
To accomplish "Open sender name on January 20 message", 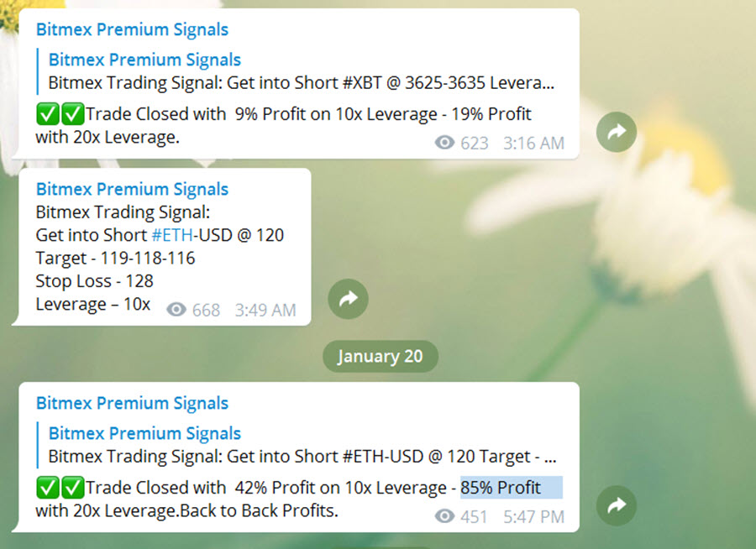I will click(x=132, y=403).
